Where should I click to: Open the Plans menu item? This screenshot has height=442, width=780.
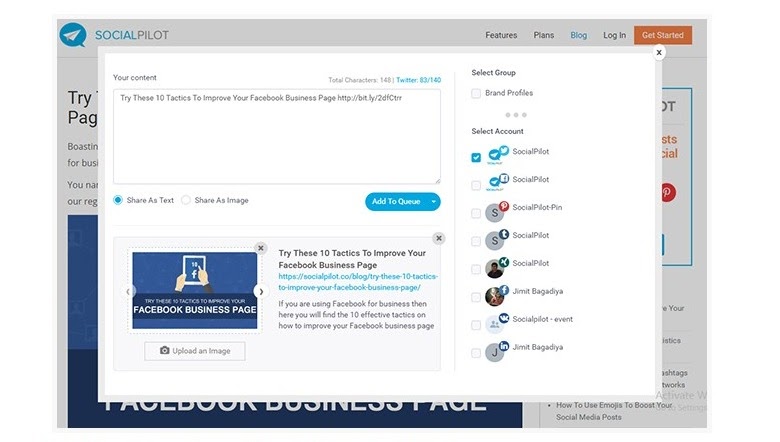(543, 35)
